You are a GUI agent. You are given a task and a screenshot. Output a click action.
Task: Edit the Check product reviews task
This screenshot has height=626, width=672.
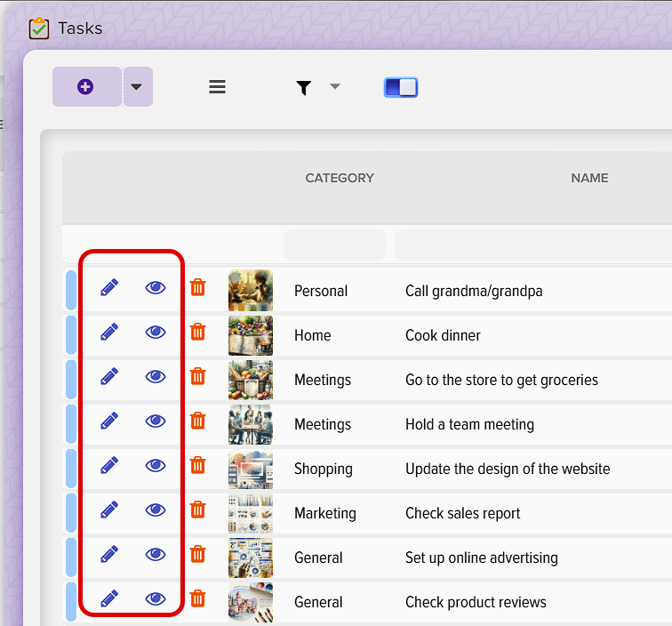[x=109, y=598]
